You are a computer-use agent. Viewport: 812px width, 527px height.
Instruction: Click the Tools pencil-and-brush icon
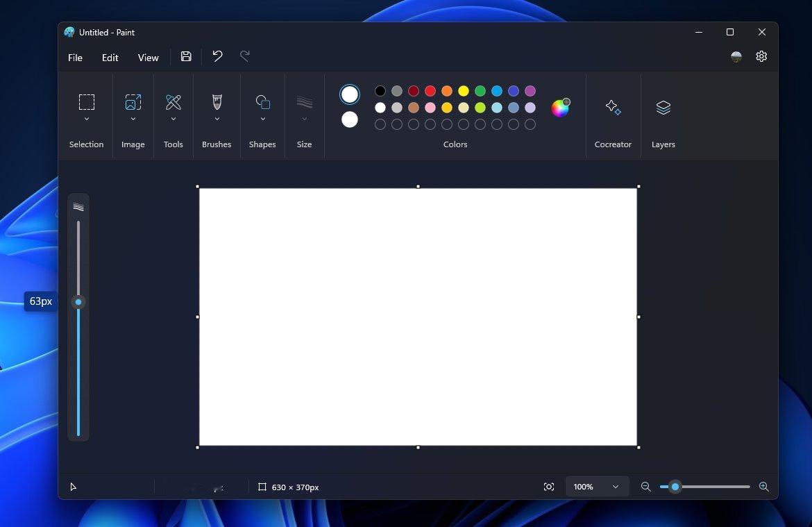[174, 102]
